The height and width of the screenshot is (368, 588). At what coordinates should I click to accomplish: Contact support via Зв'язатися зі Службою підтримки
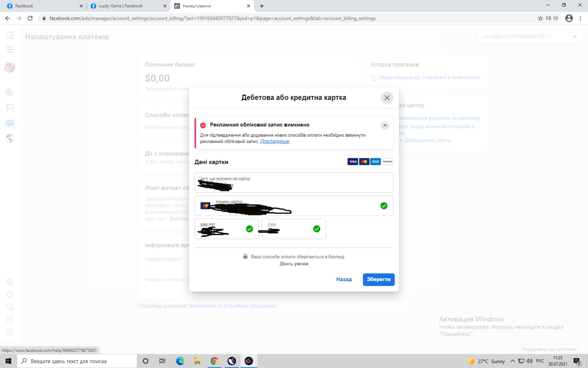tap(233, 306)
